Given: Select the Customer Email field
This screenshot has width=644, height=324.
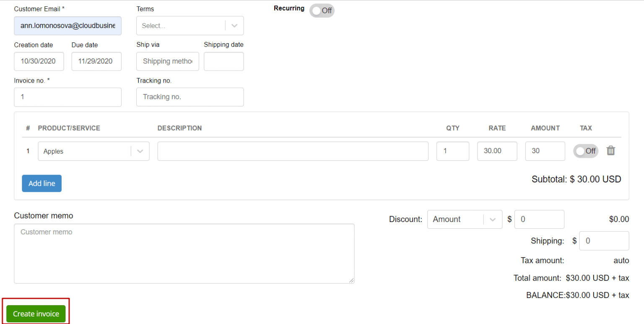Looking at the screenshot, I should pyautogui.click(x=68, y=26).
